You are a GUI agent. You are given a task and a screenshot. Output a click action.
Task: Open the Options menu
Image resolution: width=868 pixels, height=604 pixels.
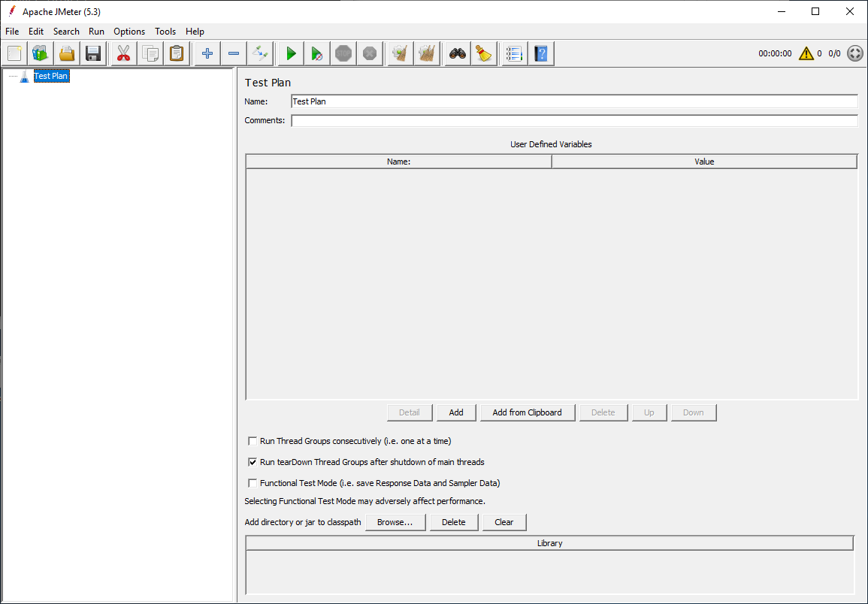pos(129,32)
